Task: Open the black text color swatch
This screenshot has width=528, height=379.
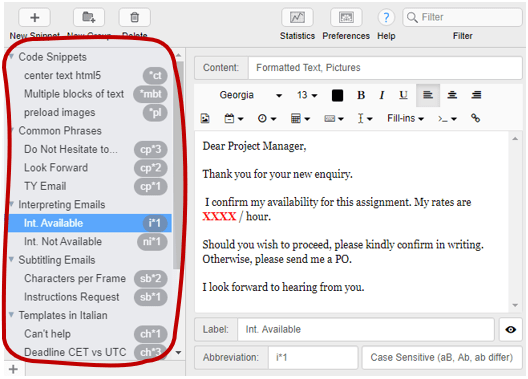Action: pyautogui.click(x=337, y=95)
